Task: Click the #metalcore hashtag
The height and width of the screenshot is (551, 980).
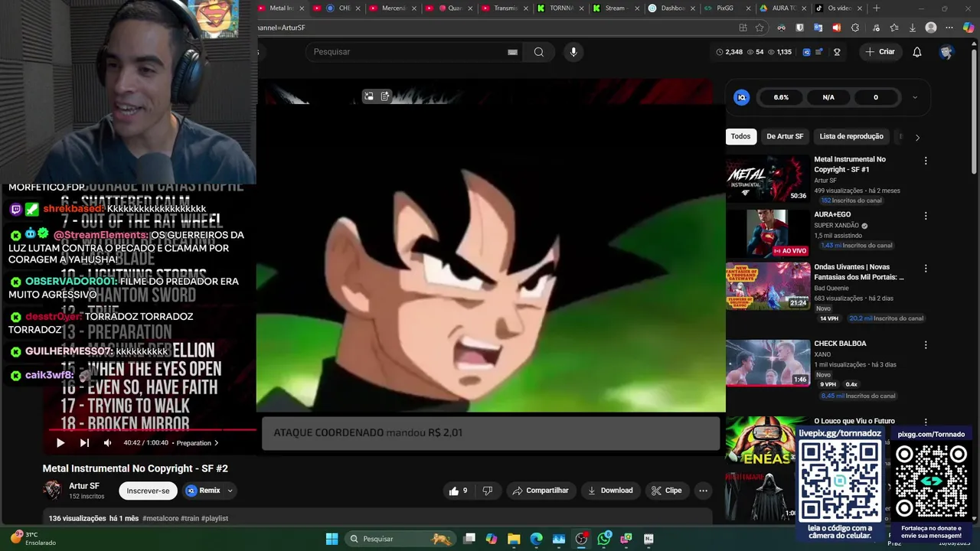Action: click(x=160, y=518)
